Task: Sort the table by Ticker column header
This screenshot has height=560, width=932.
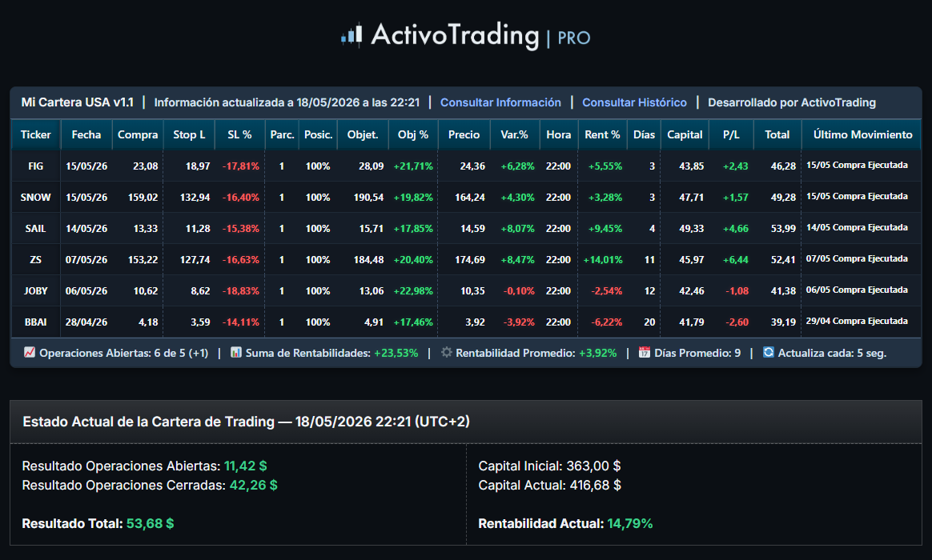Action: click(x=36, y=135)
